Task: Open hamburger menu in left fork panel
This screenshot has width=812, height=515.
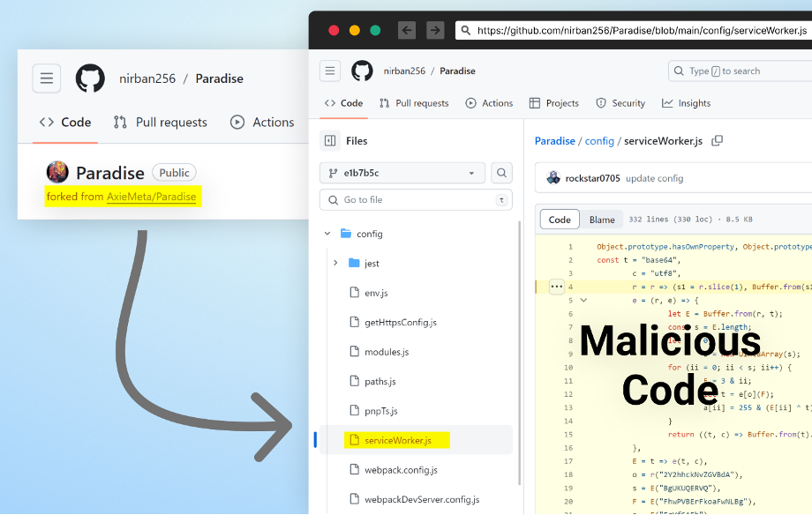Action: coord(47,78)
